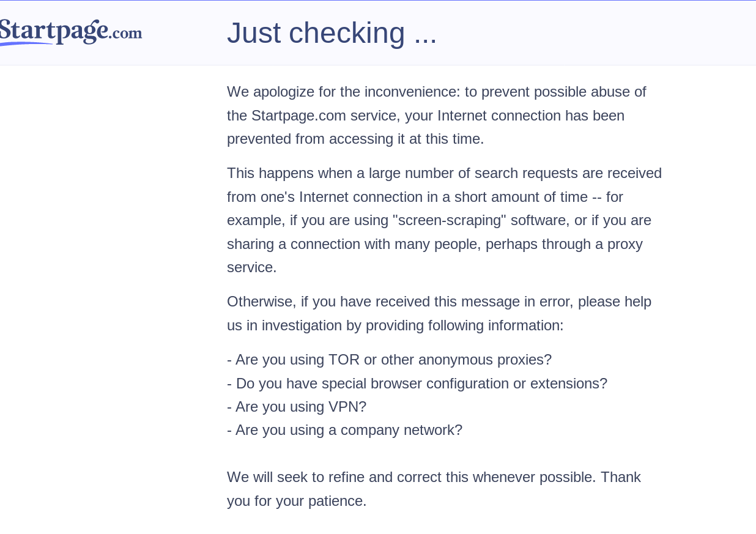The width and height of the screenshot is (756, 534).
Task: Click the purple swoosh under the logo
Action: 24,44
